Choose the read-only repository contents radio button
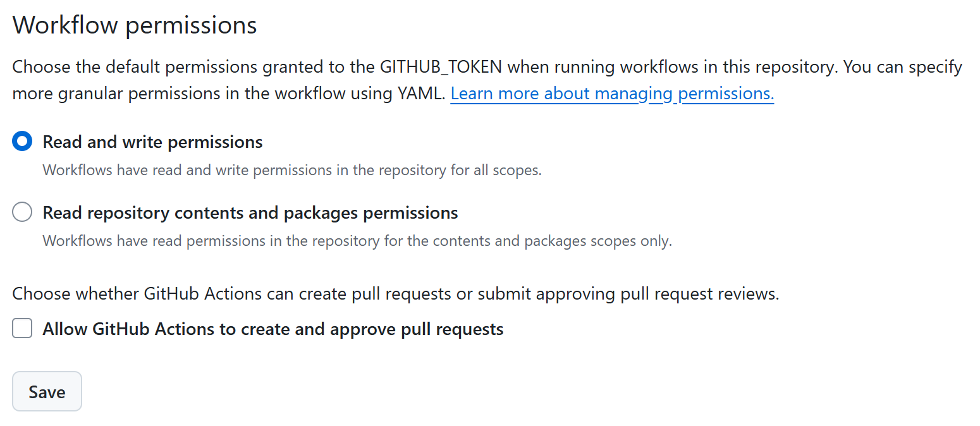 tap(22, 213)
